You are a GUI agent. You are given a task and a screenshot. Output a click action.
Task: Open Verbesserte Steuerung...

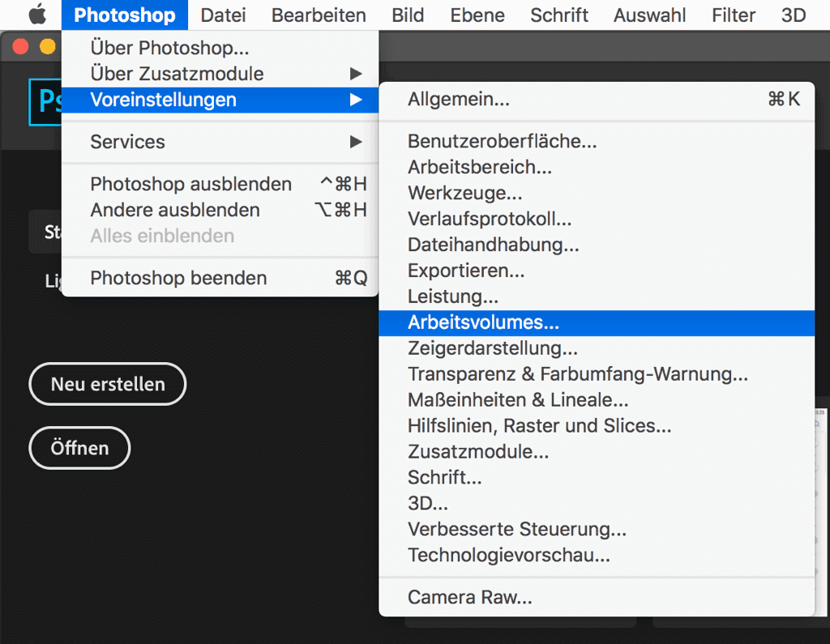click(x=597, y=530)
